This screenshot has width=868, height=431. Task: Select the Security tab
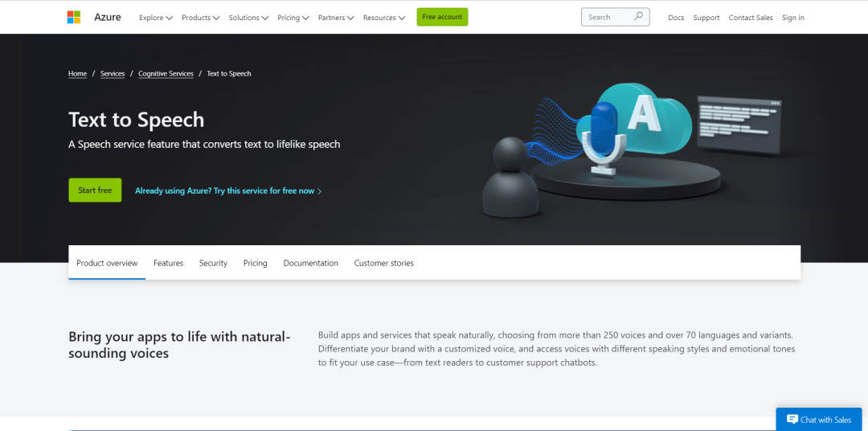coord(213,263)
